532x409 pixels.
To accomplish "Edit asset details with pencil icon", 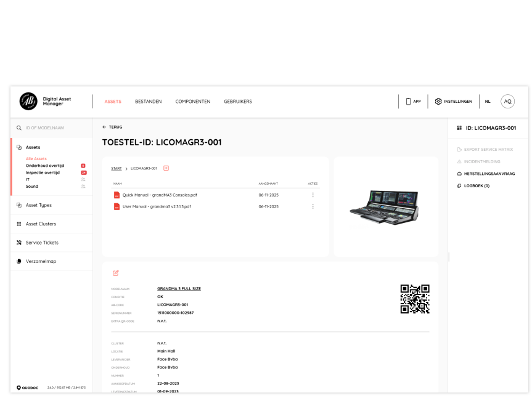I will (x=116, y=273).
